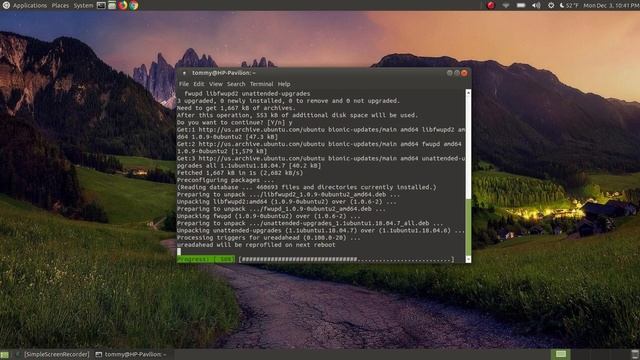Open the terminal Help menu

[284, 84]
